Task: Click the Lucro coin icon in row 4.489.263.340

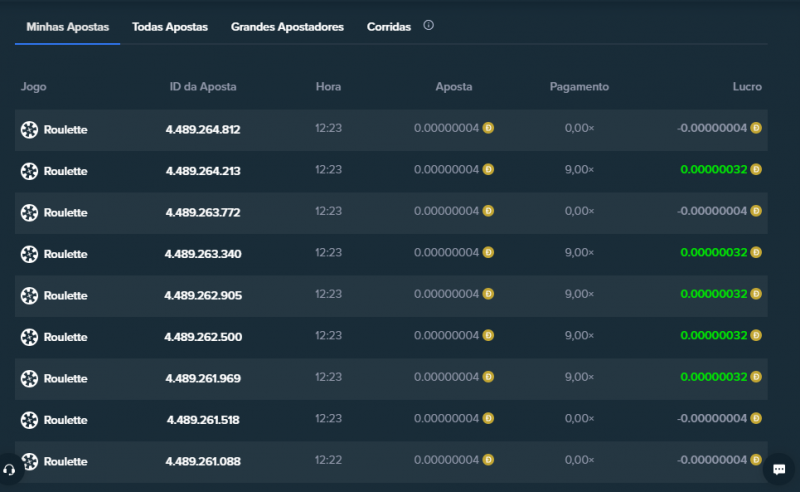Action: pyautogui.click(x=756, y=252)
